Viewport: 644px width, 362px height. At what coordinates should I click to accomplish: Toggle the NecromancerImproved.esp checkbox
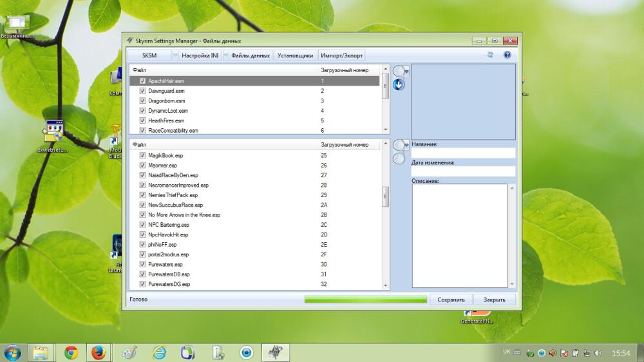coord(142,185)
